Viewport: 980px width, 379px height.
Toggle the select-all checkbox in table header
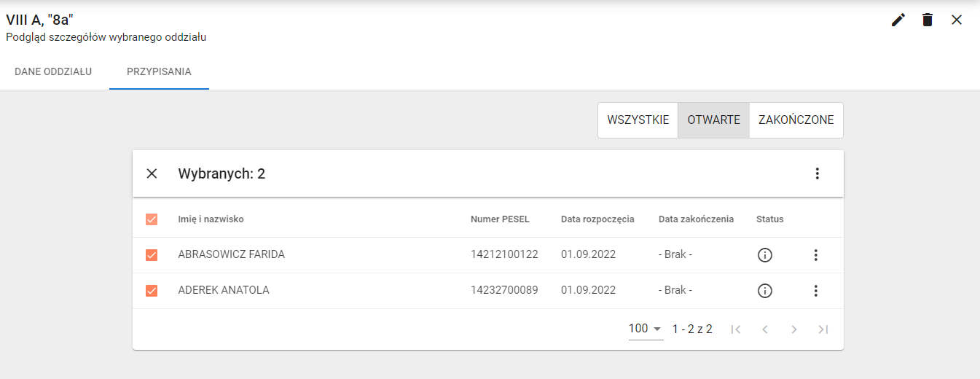[x=152, y=219]
